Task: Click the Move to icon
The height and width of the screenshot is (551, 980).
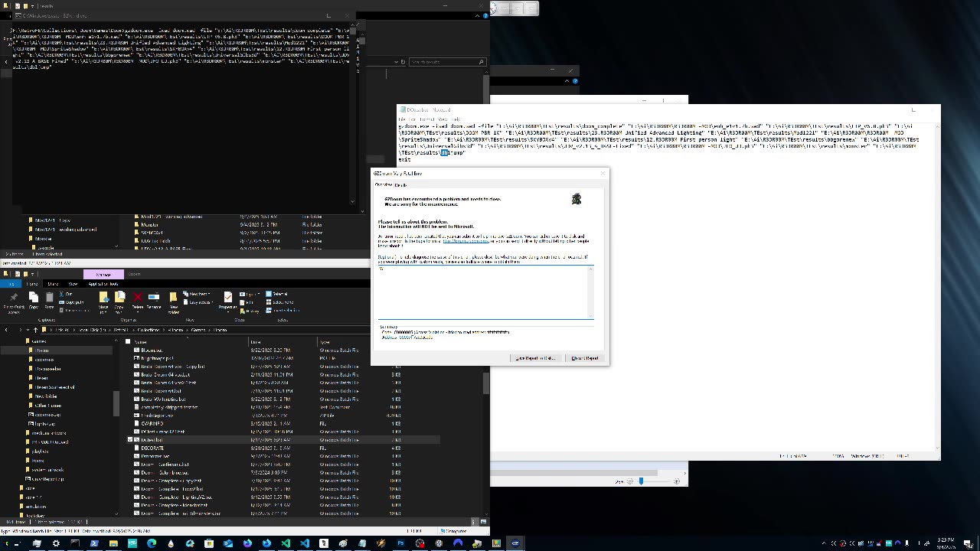Action: 103,302
